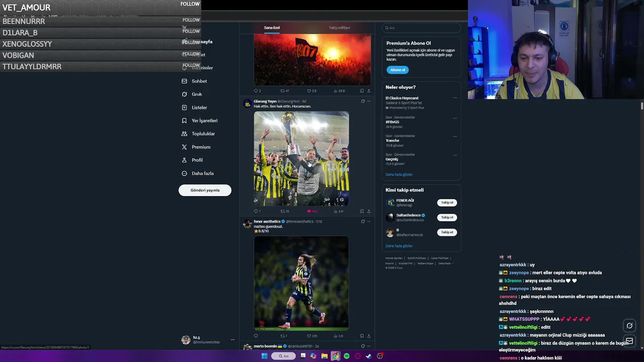View stats of Glarung Yayın post
Image resolution: width=644 pixels, height=362 pixels.
click(339, 211)
